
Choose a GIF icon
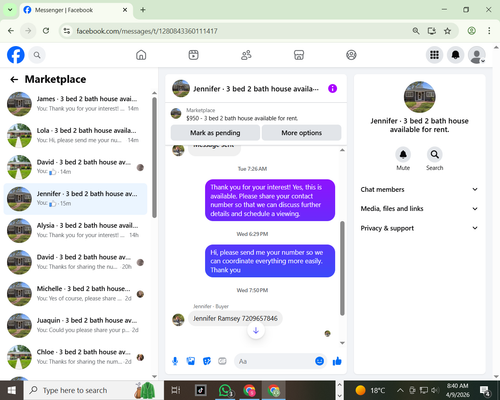click(x=222, y=361)
